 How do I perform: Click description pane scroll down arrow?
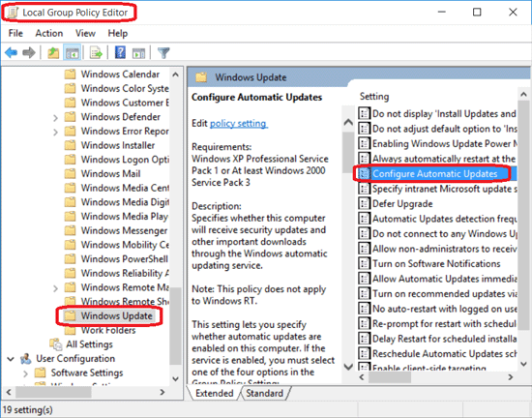click(x=348, y=367)
